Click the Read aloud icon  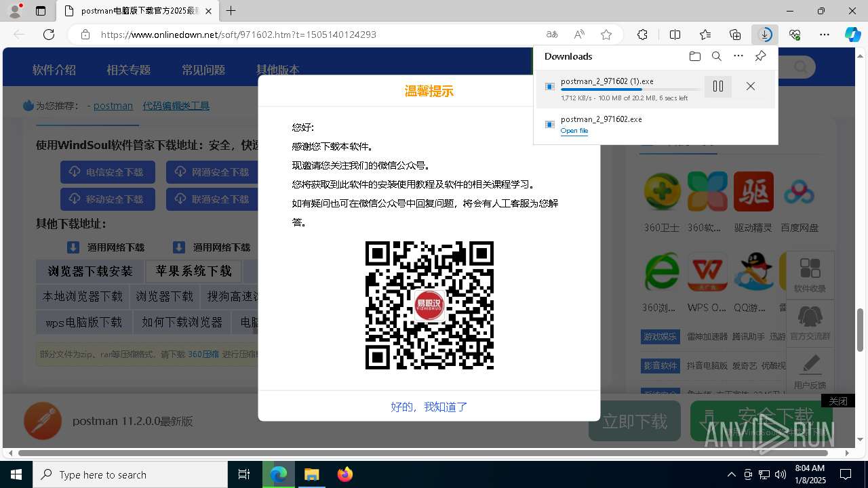tap(579, 35)
